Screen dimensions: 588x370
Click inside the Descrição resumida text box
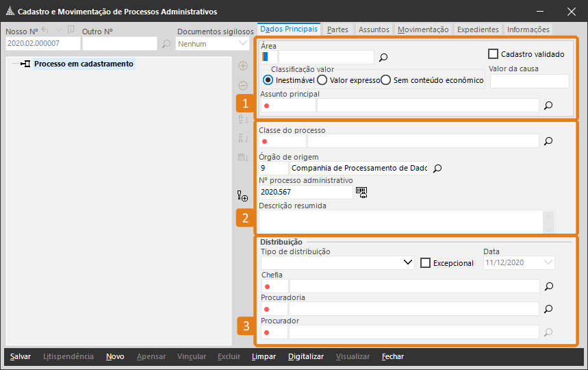pyautogui.click(x=400, y=222)
